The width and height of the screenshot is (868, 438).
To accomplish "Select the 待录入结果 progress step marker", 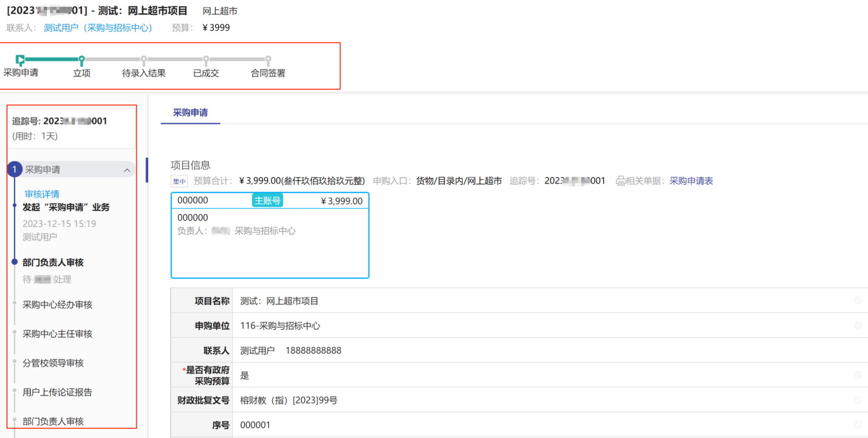I will 144,60.
